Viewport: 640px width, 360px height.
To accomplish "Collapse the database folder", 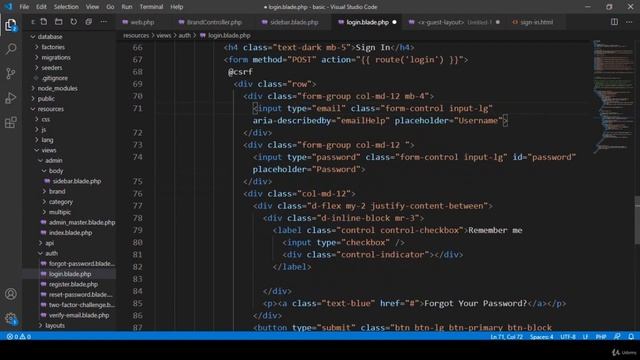I will (x=50, y=37).
